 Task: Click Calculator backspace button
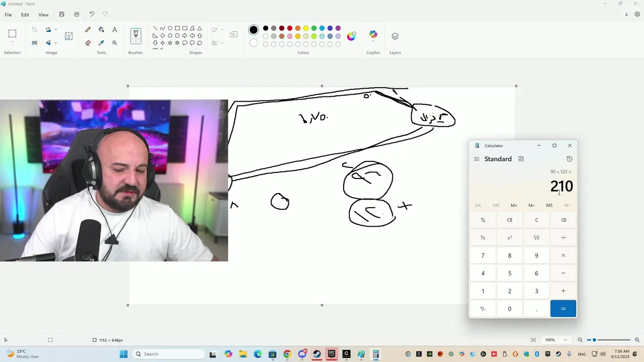pos(563,220)
